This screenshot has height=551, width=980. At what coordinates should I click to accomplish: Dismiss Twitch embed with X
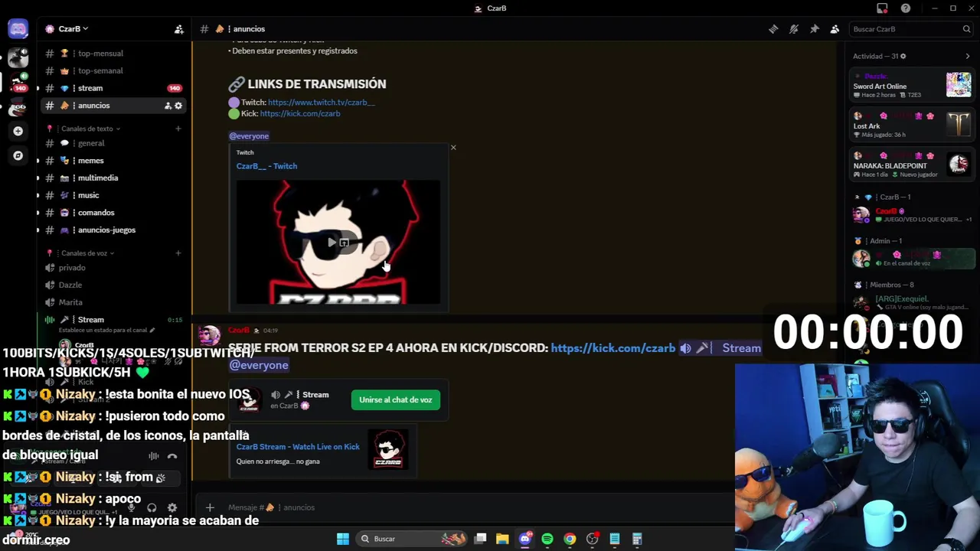453,147
